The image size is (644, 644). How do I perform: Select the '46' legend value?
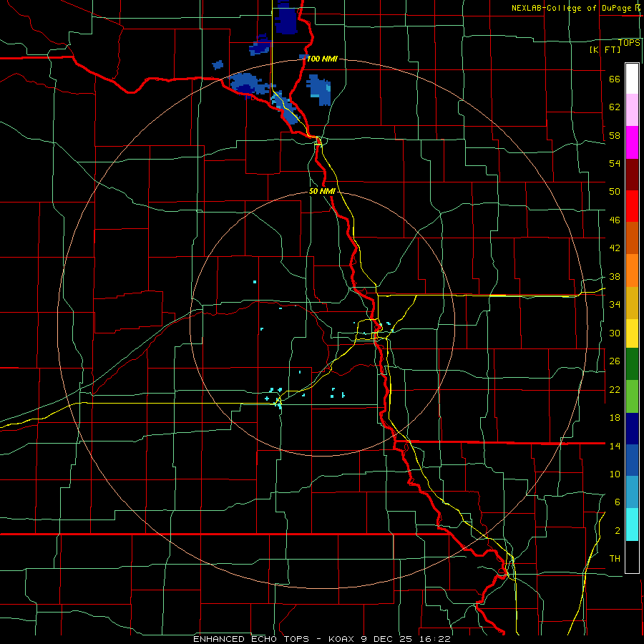(x=615, y=220)
